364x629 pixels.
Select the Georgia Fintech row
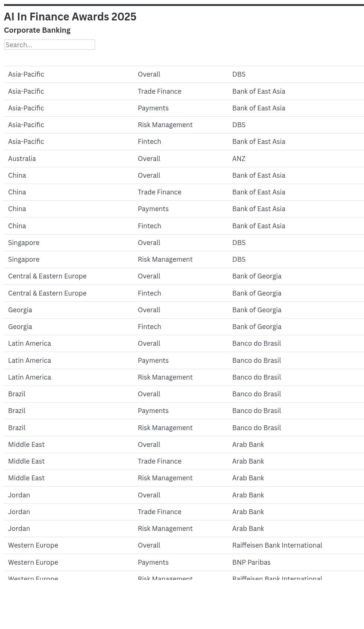[150, 326]
